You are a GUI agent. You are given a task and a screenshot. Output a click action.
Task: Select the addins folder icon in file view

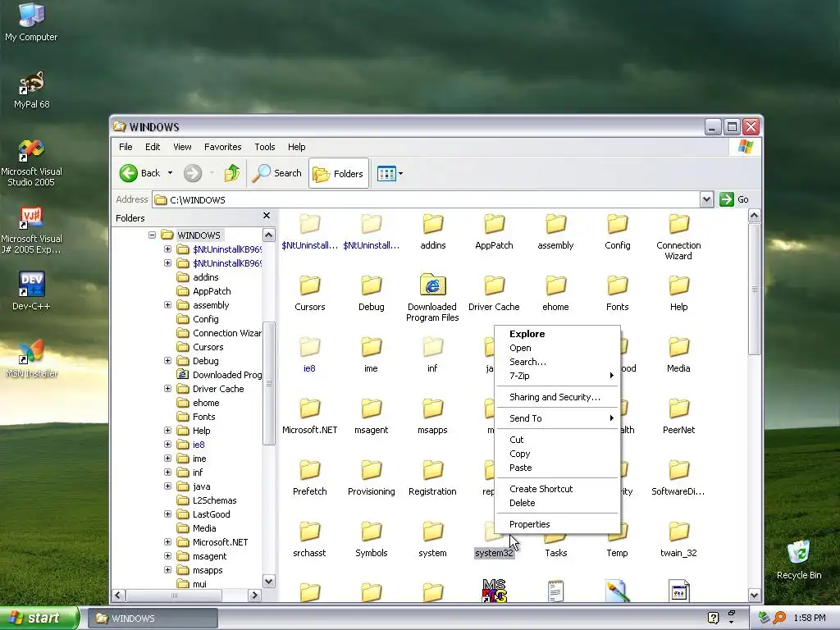point(433,232)
